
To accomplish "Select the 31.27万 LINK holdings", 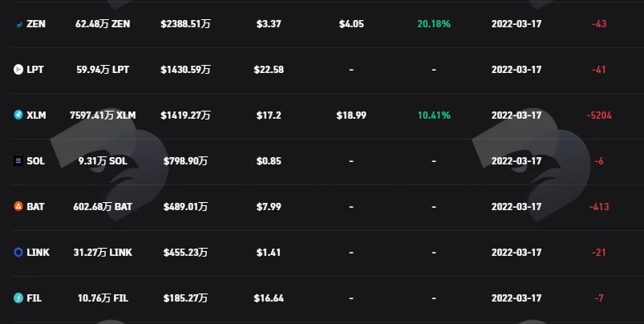I will pos(103,252).
